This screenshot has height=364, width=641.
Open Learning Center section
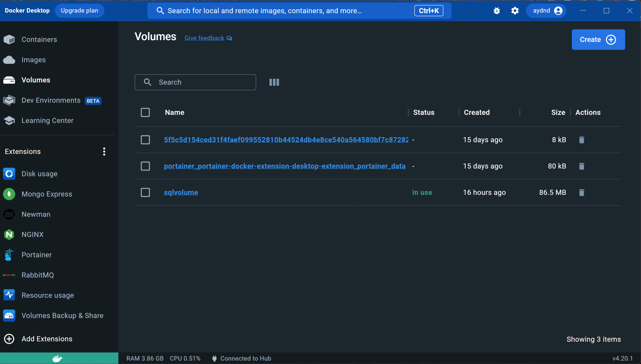point(47,120)
